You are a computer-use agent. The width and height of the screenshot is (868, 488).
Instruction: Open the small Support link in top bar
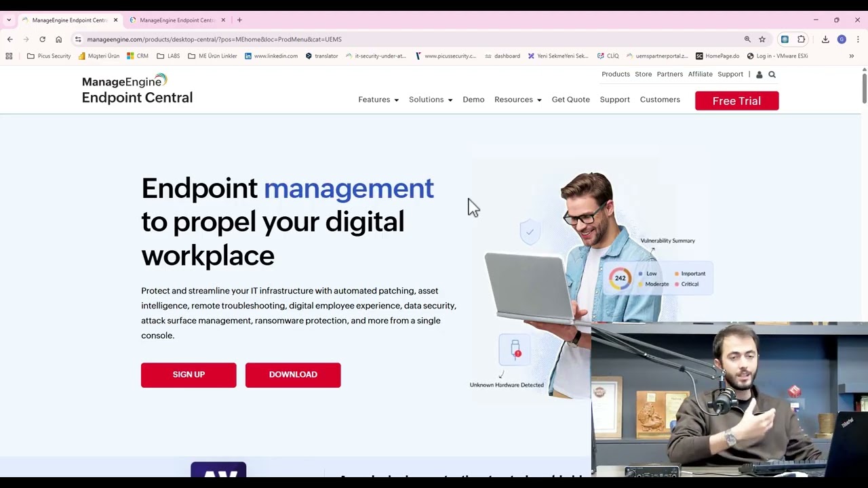(x=730, y=75)
